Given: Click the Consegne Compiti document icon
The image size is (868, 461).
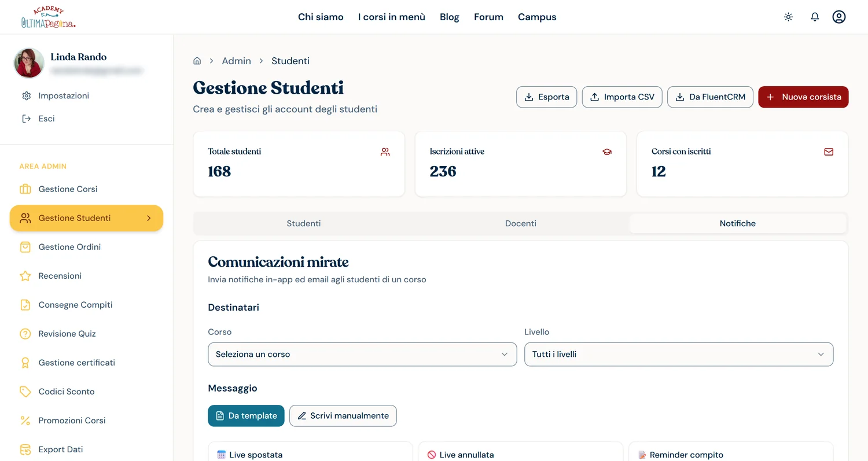Looking at the screenshot, I should 25,305.
